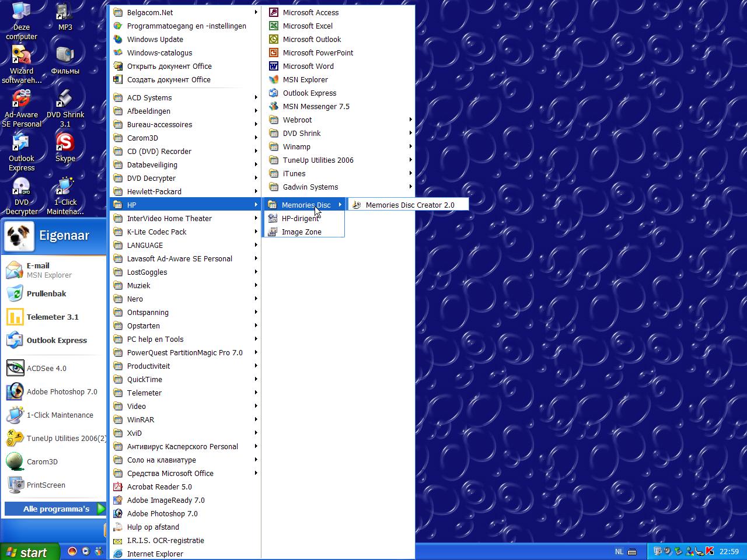Open Outlook Express in the submenu column
The image size is (747, 560).
click(x=338, y=93)
